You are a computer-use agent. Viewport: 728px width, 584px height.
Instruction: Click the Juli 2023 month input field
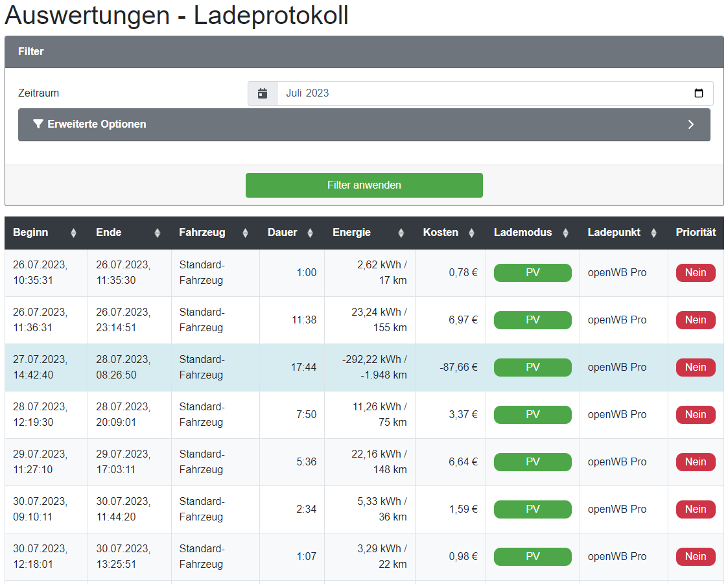[480, 93]
